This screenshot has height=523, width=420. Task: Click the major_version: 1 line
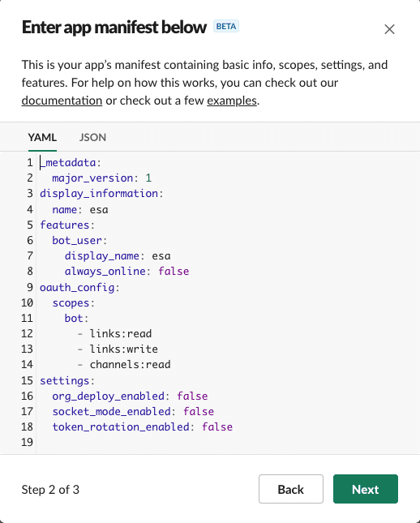[101, 178]
